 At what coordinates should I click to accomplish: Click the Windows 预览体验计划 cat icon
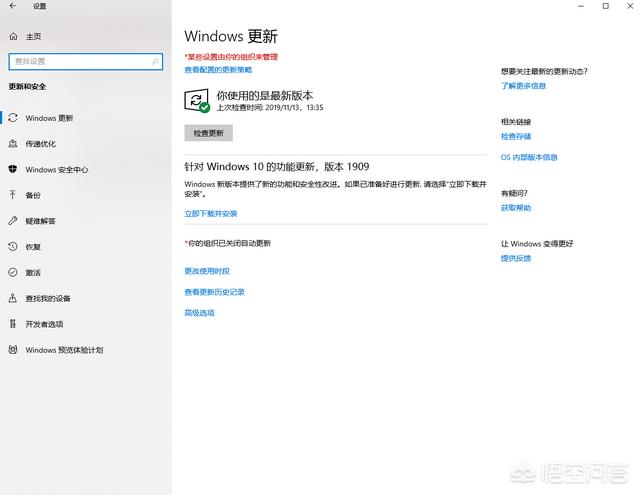tap(13, 350)
